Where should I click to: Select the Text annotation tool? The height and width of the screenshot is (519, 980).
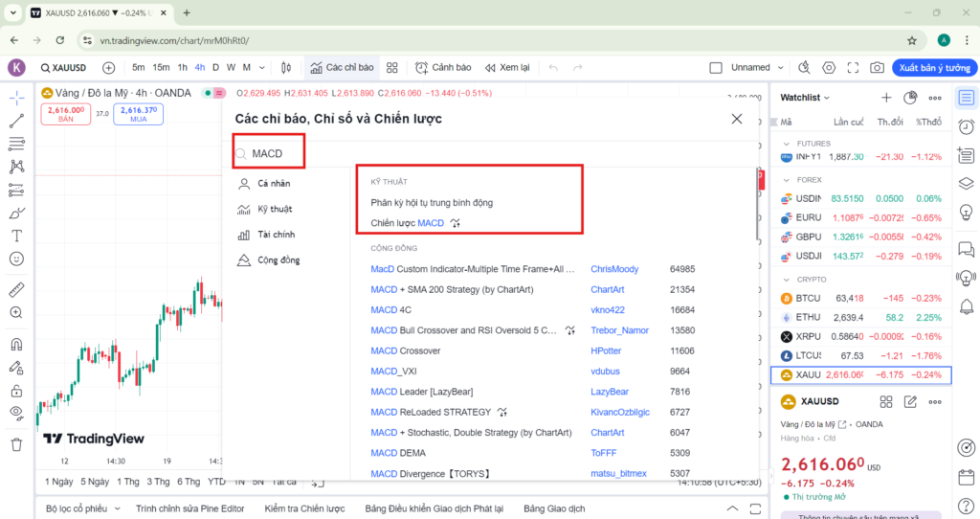[17, 236]
